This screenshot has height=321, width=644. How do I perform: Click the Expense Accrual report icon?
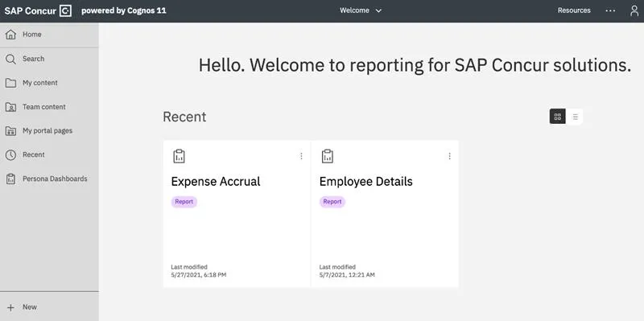pyautogui.click(x=179, y=156)
